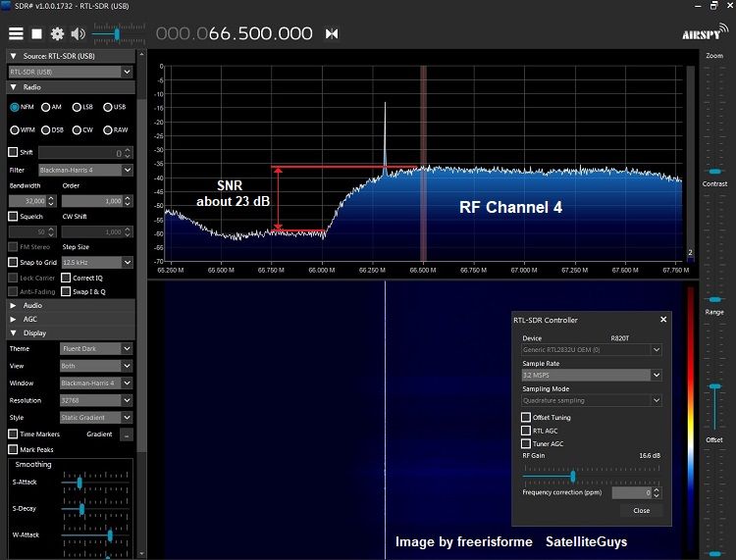Viewport: 736px width, 560px height.
Task: Expand the Audio section
Action: point(33,305)
